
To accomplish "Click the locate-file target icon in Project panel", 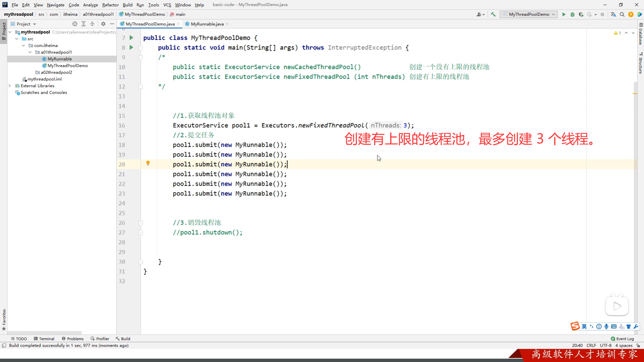I will [75, 24].
